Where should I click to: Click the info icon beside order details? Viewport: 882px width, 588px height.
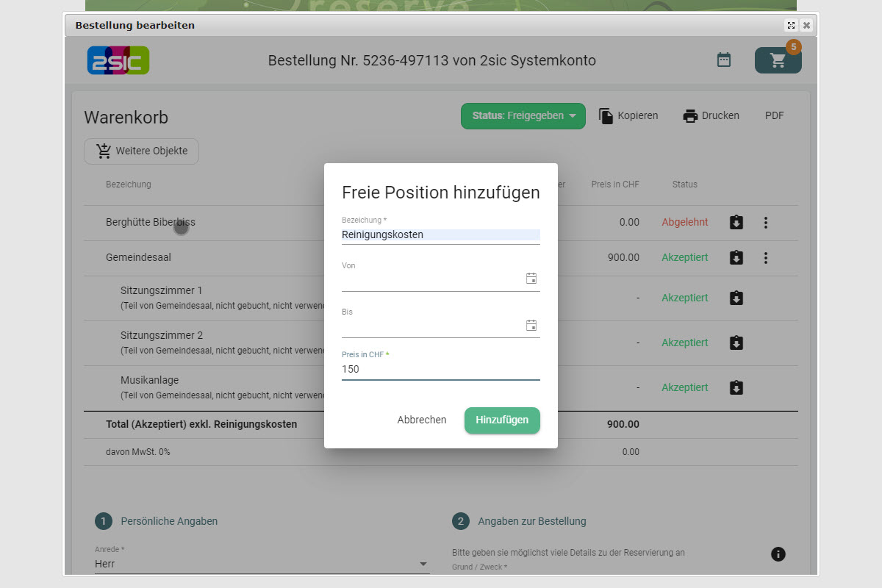point(778,554)
